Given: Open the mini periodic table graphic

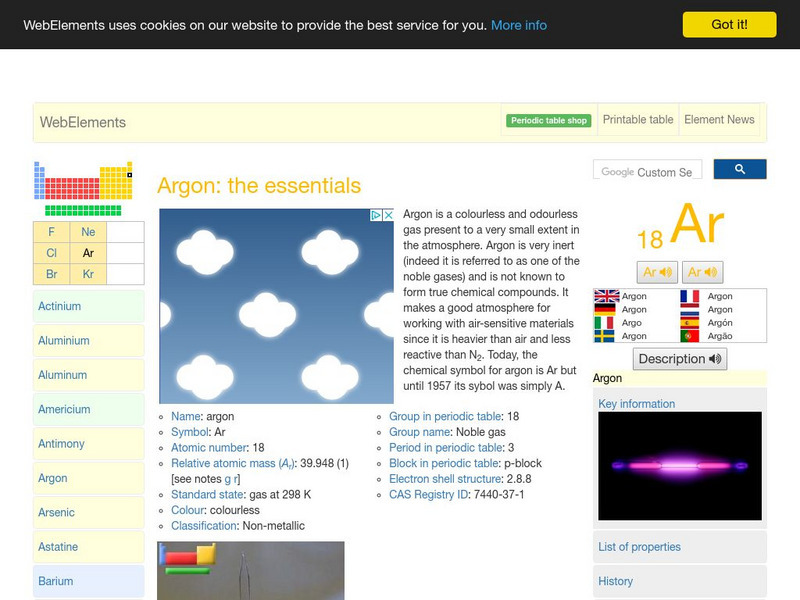Looking at the screenshot, I should coord(83,188).
